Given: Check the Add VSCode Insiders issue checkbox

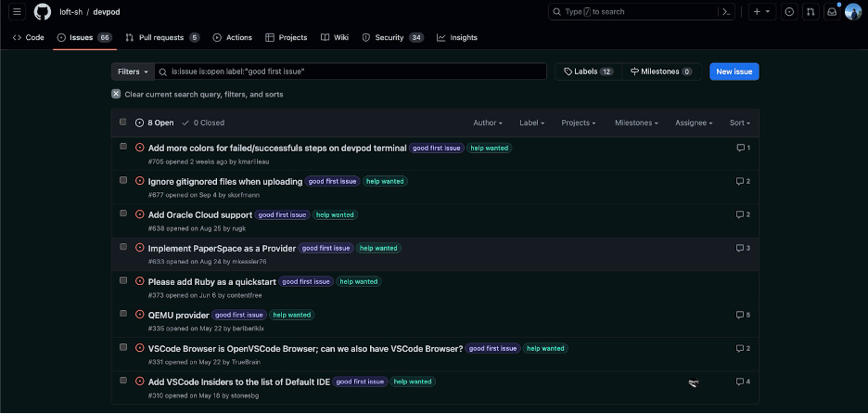Looking at the screenshot, I should (x=123, y=381).
